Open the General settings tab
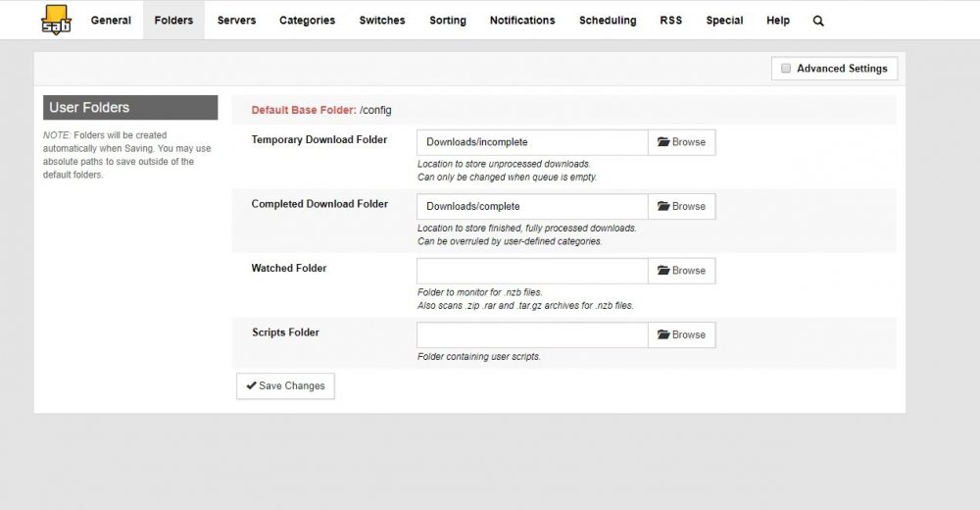Screen dimensions: 980x510 111,20
